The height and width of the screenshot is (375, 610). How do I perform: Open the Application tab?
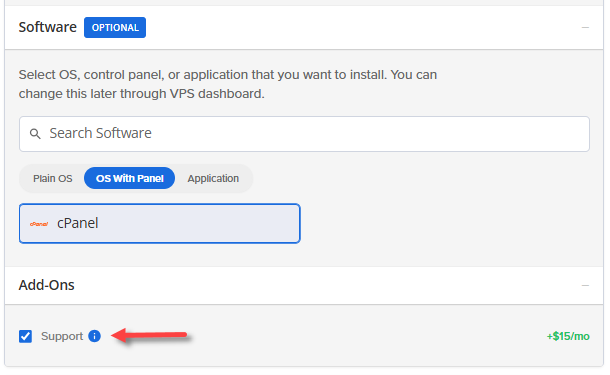(x=213, y=179)
